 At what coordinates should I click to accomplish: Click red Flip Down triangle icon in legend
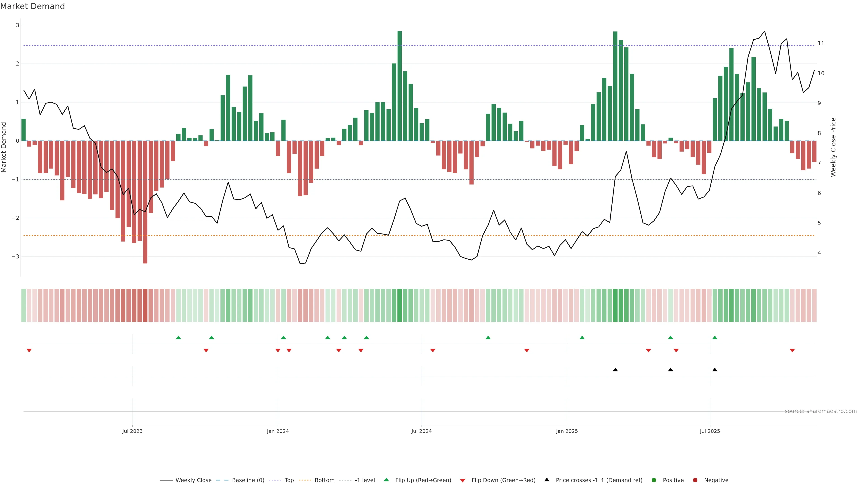tap(463, 480)
